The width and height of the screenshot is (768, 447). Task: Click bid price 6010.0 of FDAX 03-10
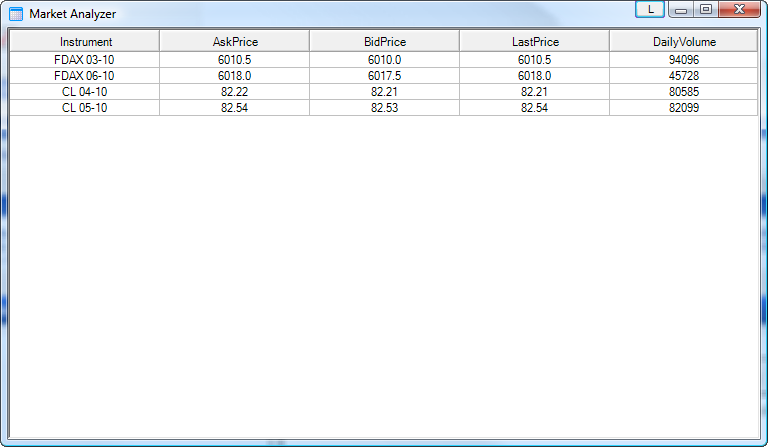pos(384,60)
